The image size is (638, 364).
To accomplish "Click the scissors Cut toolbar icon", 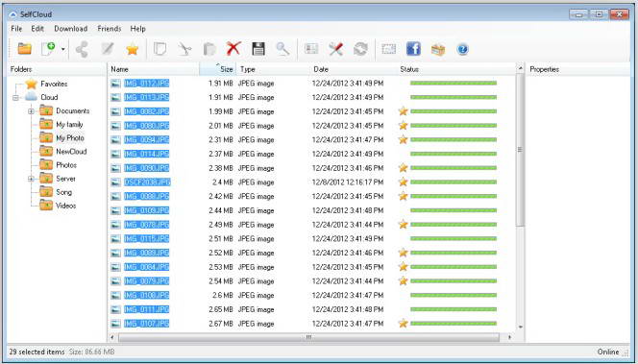I will [x=184, y=49].
